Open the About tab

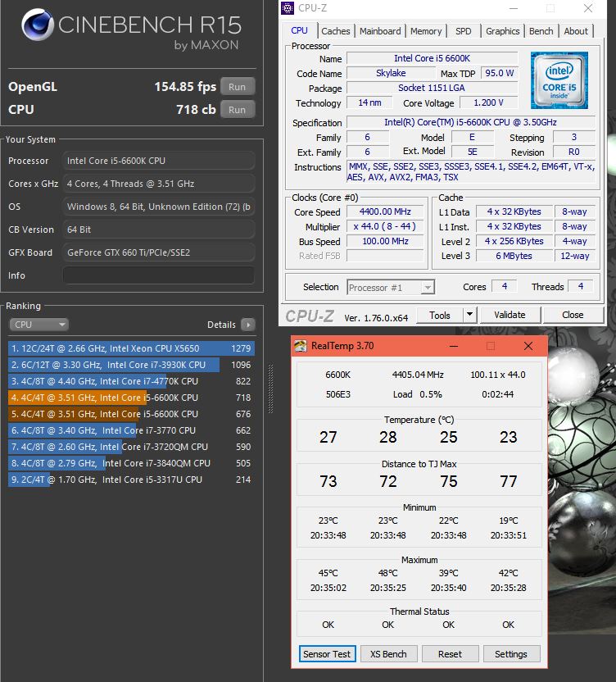coord(576,31)
